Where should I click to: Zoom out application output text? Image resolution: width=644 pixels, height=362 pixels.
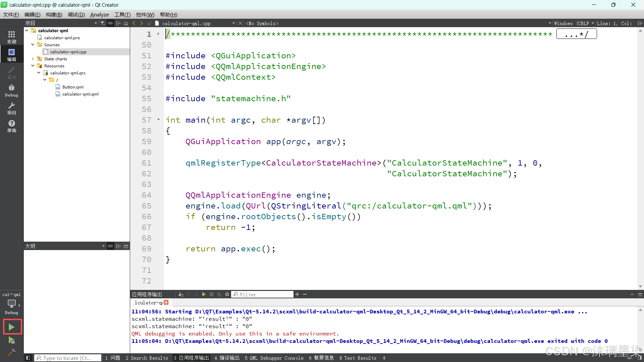[305, 294]
